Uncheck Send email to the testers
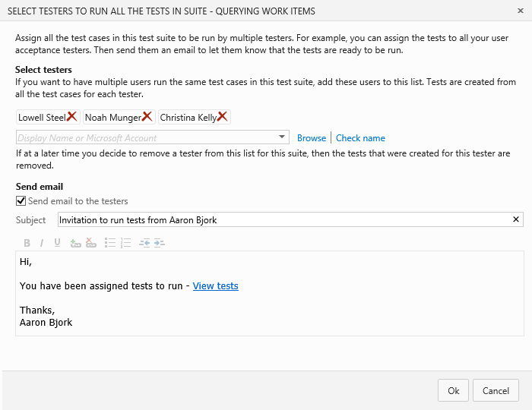The image size is (532, 410). coord(21,201)
